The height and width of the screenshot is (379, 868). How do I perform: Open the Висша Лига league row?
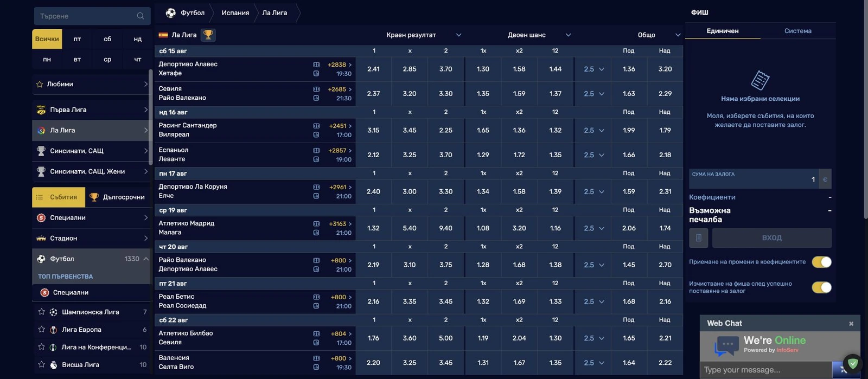point(91,365)
